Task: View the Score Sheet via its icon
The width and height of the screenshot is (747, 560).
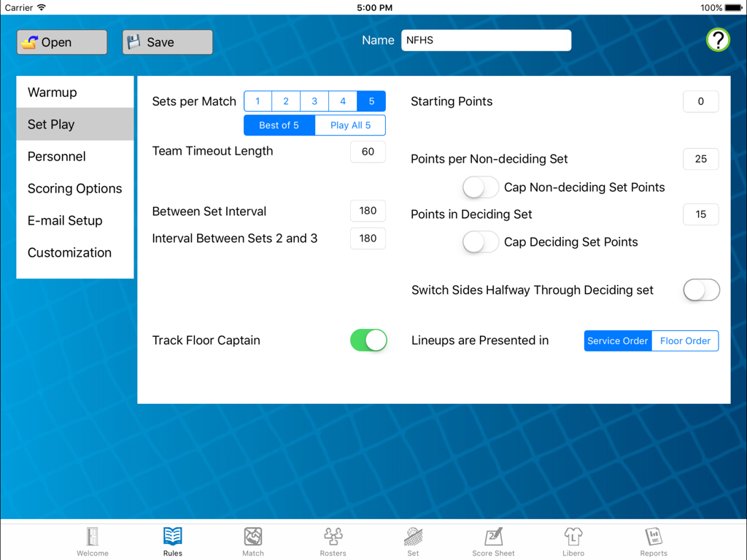Action: pyautogui.click(x=493, y=540)
